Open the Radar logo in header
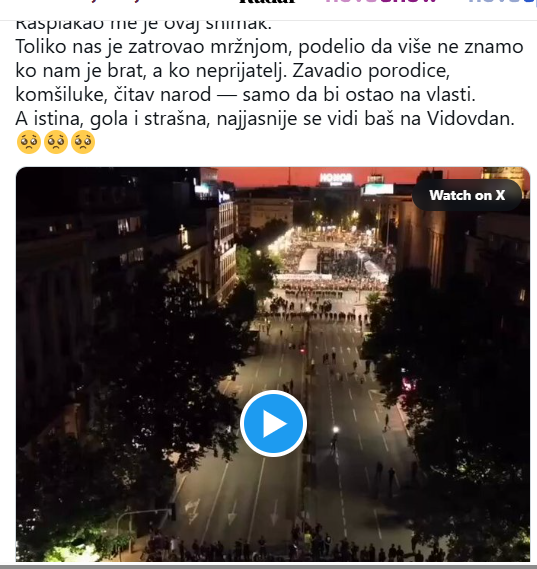The width and height of the screenshot is (537, 569). (267, 1)
